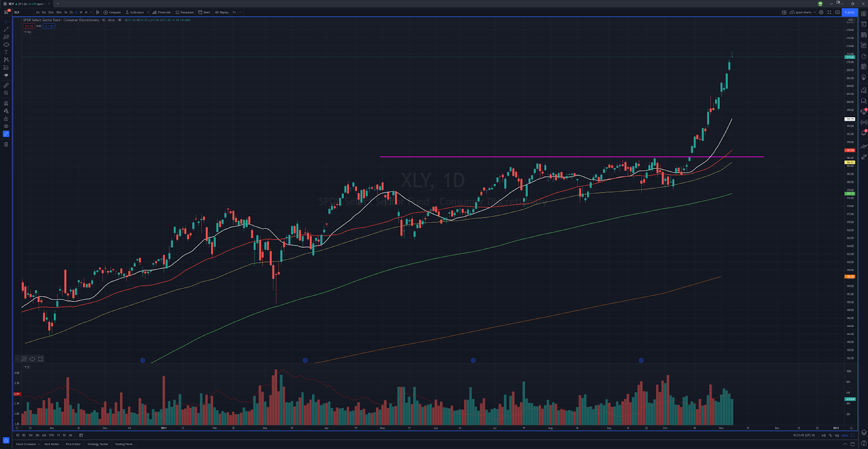Take a chart snapshot with camera icon
This screenshot has height=449, width=868.
click(x=838, y=12)
